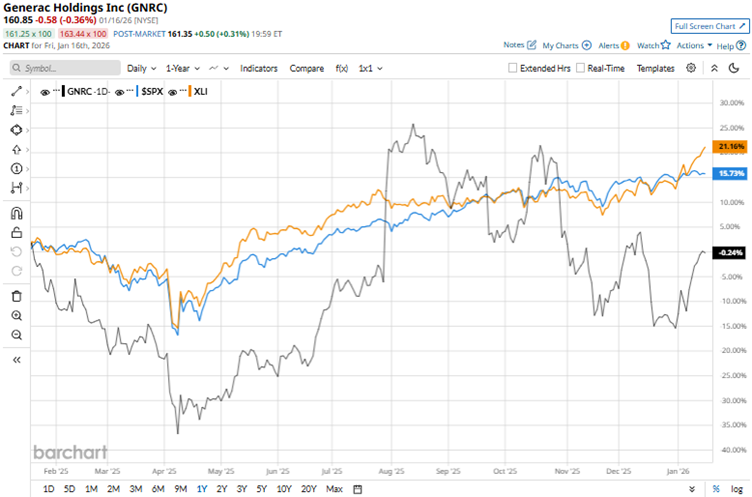Open the Indicators menu
This screenshot has width=752, height=497.
(259, 68)
